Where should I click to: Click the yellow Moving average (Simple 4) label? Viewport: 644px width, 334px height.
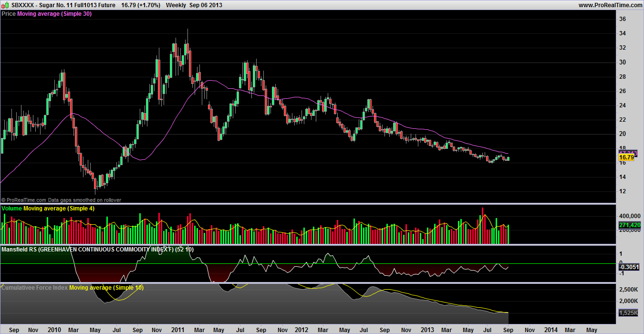pyautogui.click(x=55, y=209)
